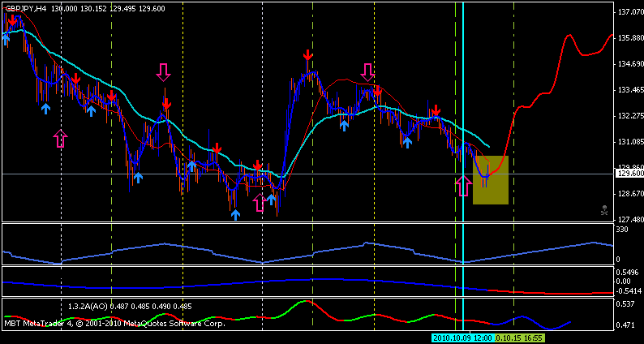
Task: Click the 330 scale value in first indicator window
Action: 623,230
